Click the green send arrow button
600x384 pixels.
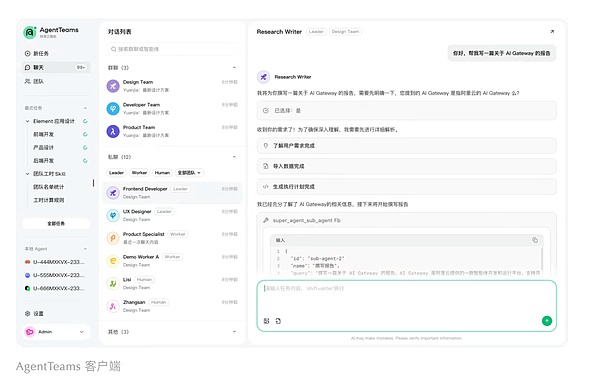coord(547,321)
